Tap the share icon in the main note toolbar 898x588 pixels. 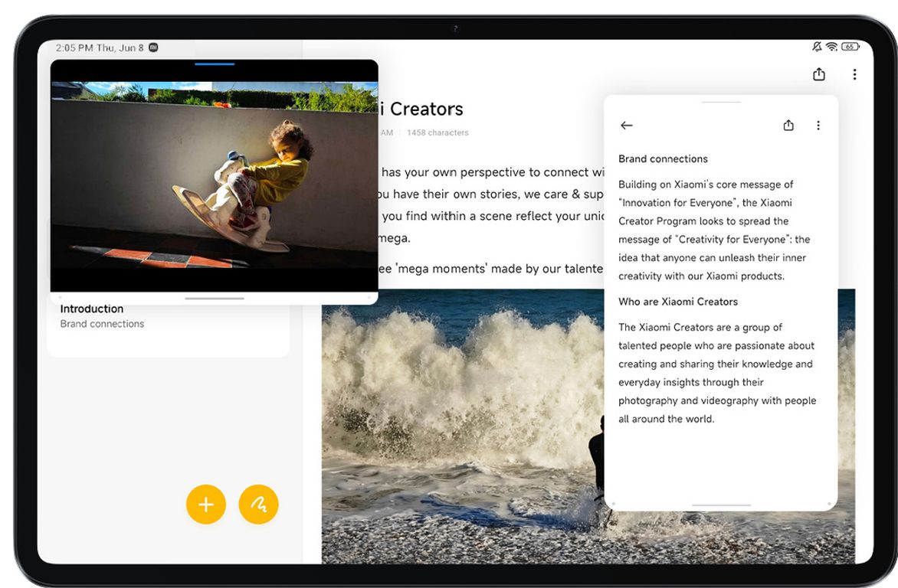point(819,73)
